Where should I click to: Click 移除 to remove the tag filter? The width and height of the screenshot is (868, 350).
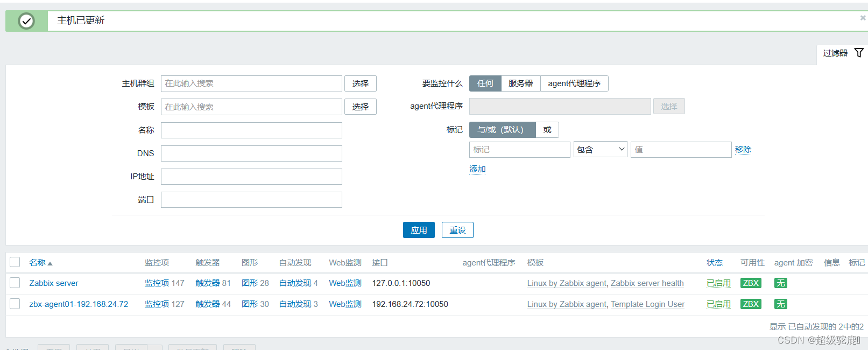(x=743, y=150)
